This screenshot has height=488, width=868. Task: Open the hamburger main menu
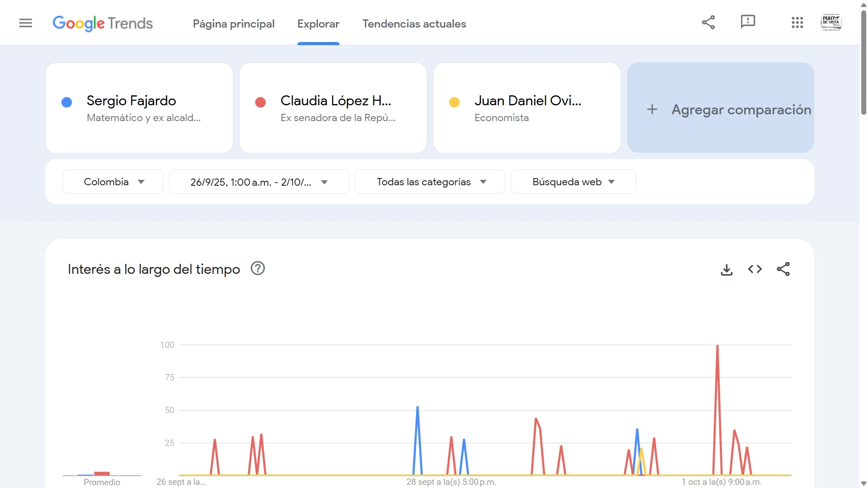(26, 23)
